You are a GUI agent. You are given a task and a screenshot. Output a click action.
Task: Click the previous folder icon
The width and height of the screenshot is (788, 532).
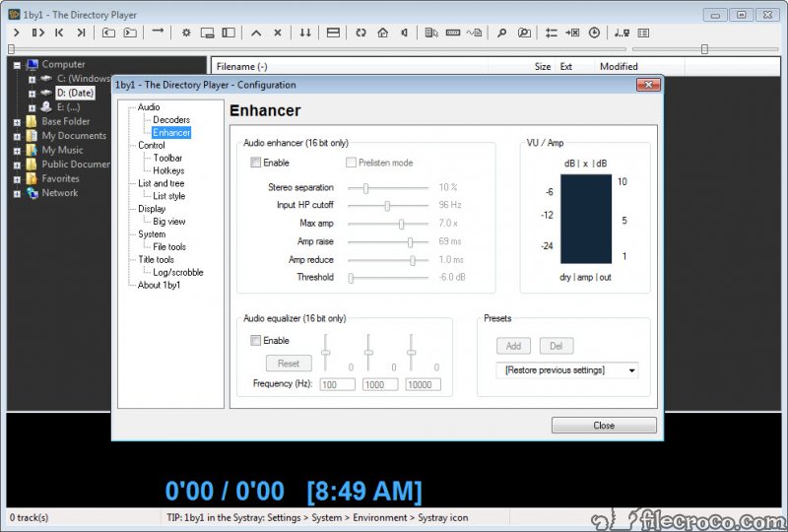coord(108,33)
